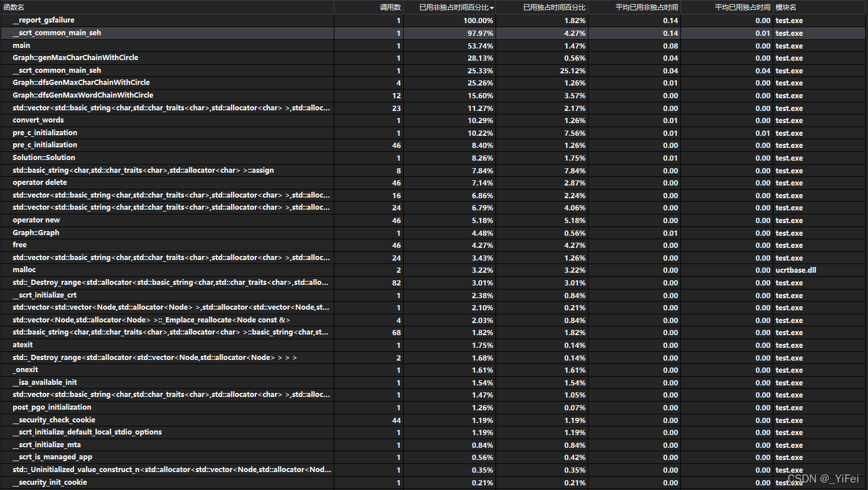
Task: Select Graph::genMaxCharChainWithCircle row
Action: click(434, 58)
